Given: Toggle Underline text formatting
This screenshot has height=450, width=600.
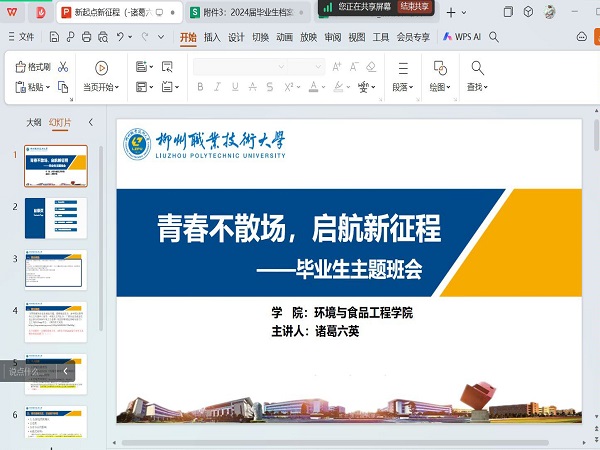Looking at the screenshot, I should click(234, 87).
